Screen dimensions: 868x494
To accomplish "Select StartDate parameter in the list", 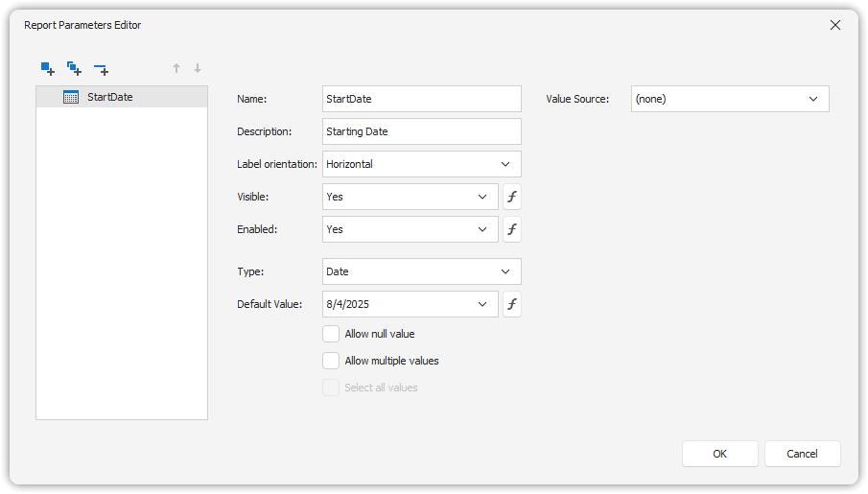I will 109,97.
